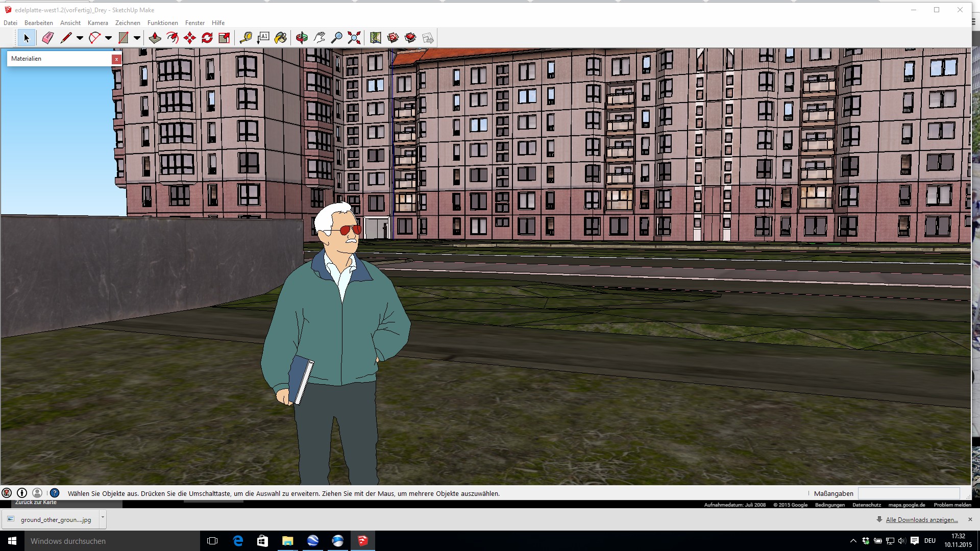Click the Maßangaben measurements input field
The image size is (980, 551).
909,493
